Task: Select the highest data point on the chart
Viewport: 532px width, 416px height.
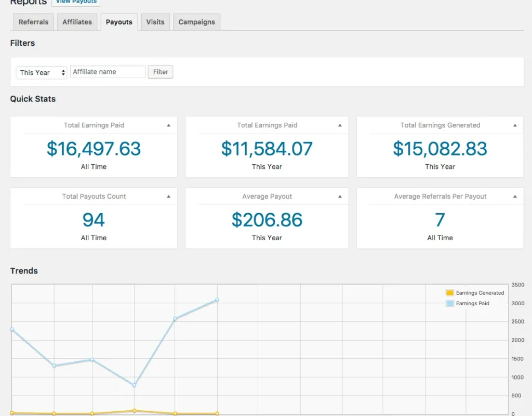Action: pos(217,300)
